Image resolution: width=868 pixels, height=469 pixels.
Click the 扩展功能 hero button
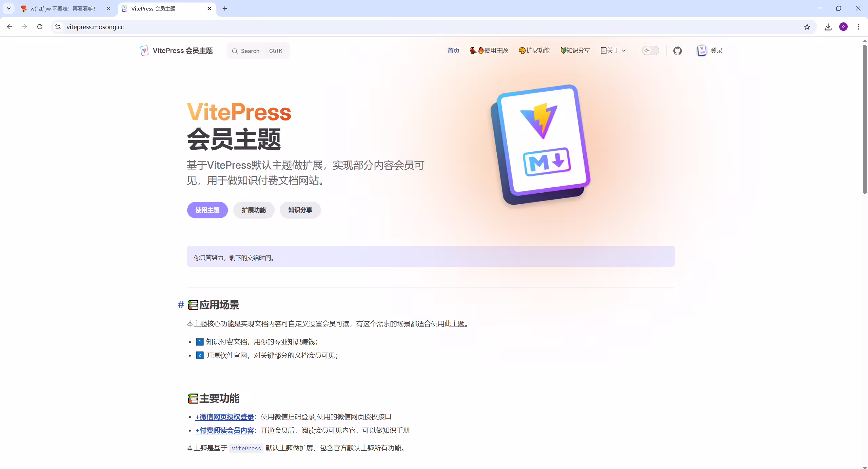(x=254, y=210)
